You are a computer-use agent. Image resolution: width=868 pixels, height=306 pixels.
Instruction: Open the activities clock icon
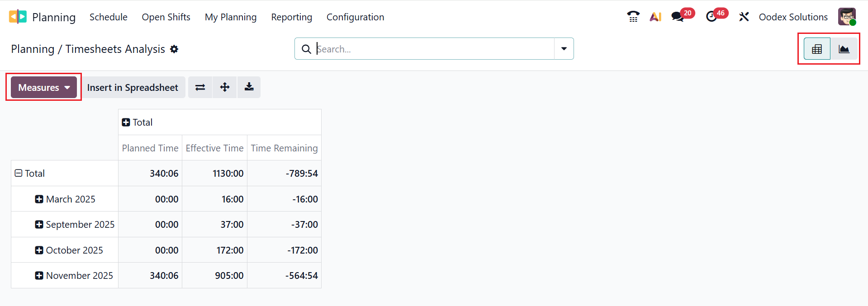tap(711, 17)
